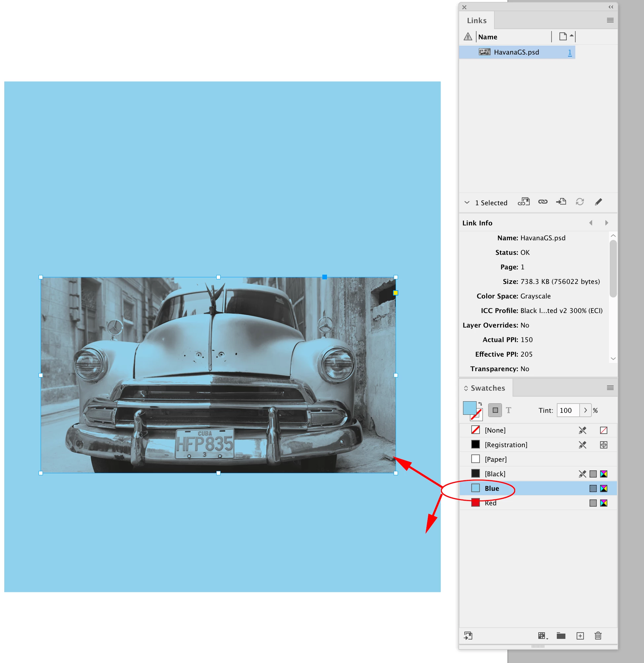Click the New Color Group folder icon

tap(561, 636)
